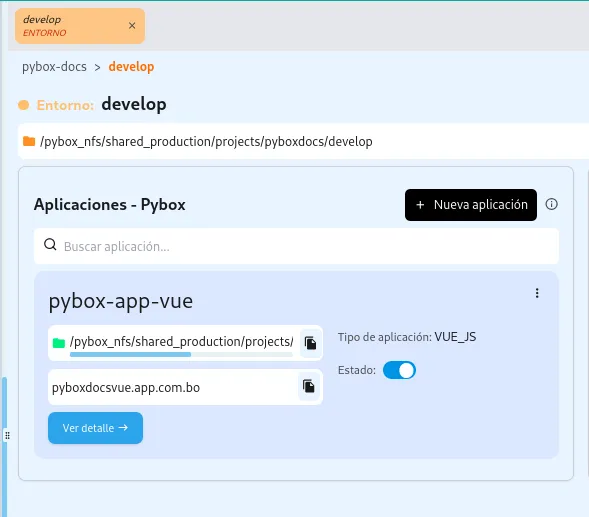
Task: Click the green folder icon in app path
Action: coord(59,343)
